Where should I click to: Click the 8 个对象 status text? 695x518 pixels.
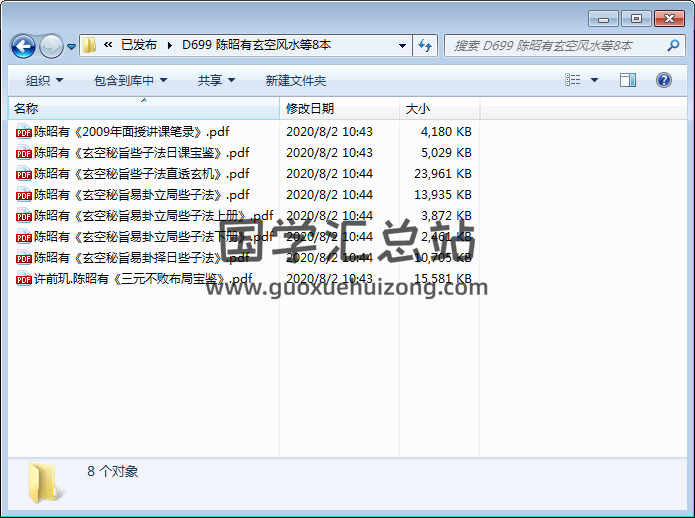pos(113,471)
